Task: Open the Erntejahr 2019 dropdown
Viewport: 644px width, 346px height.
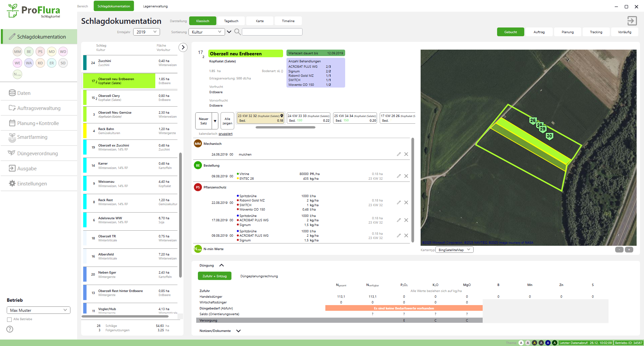Action: click(146, 32)
